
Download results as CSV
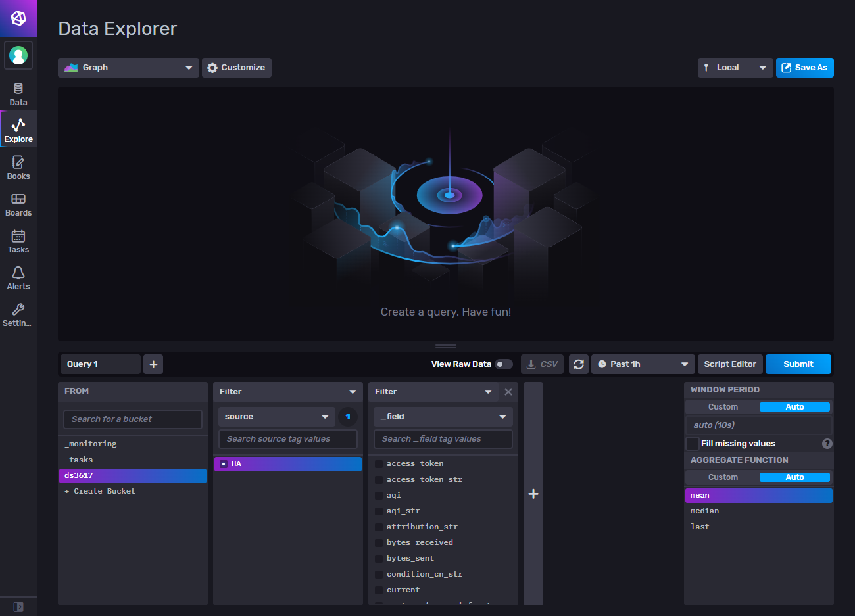coord(543,364)
